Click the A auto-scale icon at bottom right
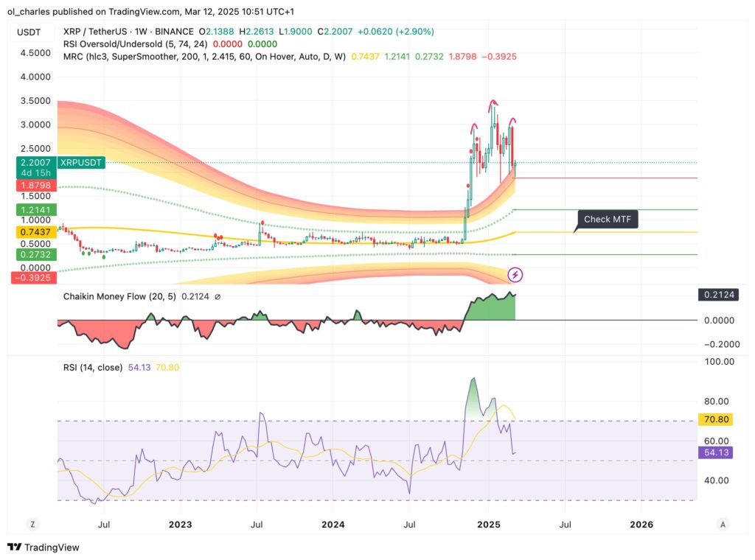 (721, 525)
